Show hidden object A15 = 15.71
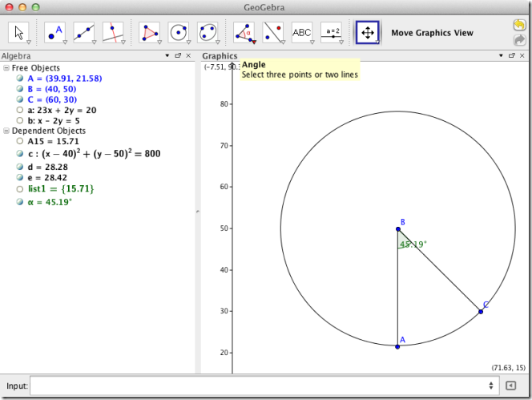 pyautogui.click(x=20, y=141)
